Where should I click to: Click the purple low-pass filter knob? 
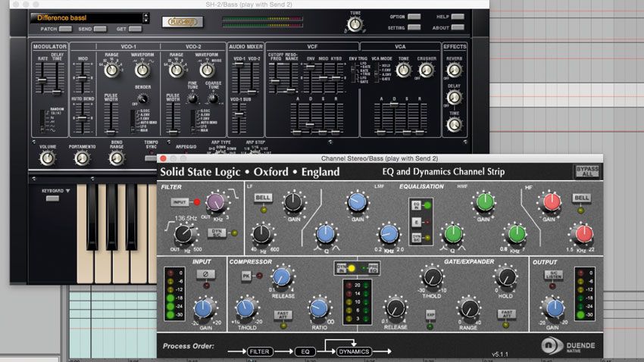215,202
